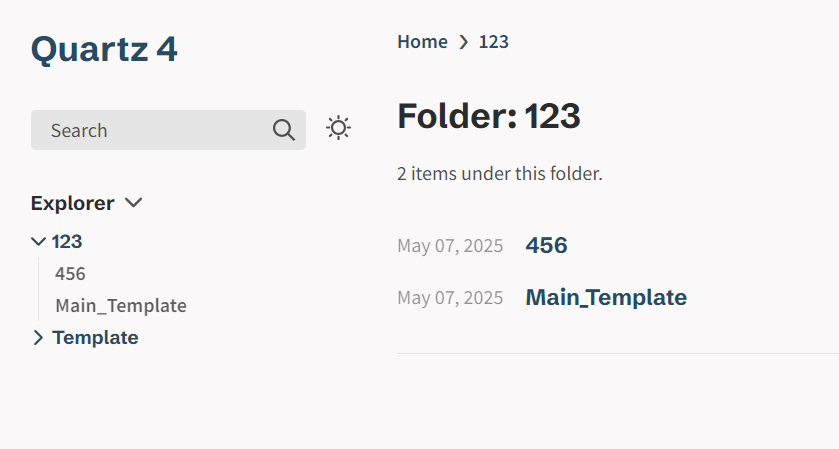This screenshot has height=449, width=839.
Task: Toggle dark mode with the sun icon
Action: click(x=338, y=128)
